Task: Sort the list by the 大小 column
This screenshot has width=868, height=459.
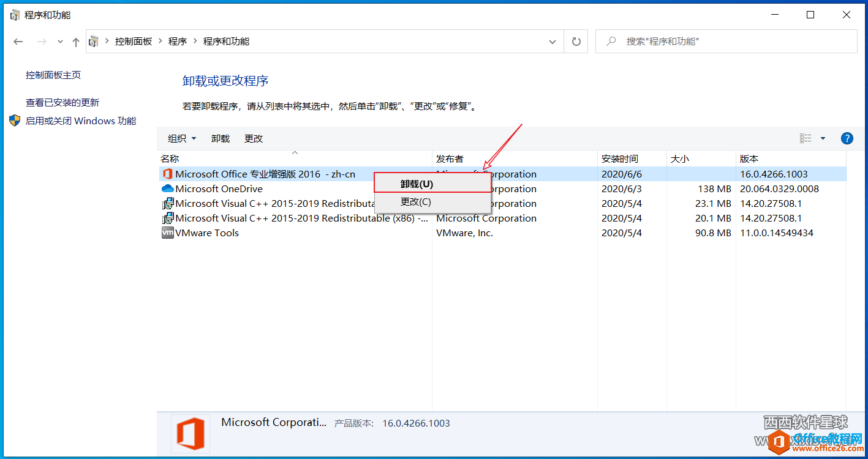Action: tap(701, 159)
